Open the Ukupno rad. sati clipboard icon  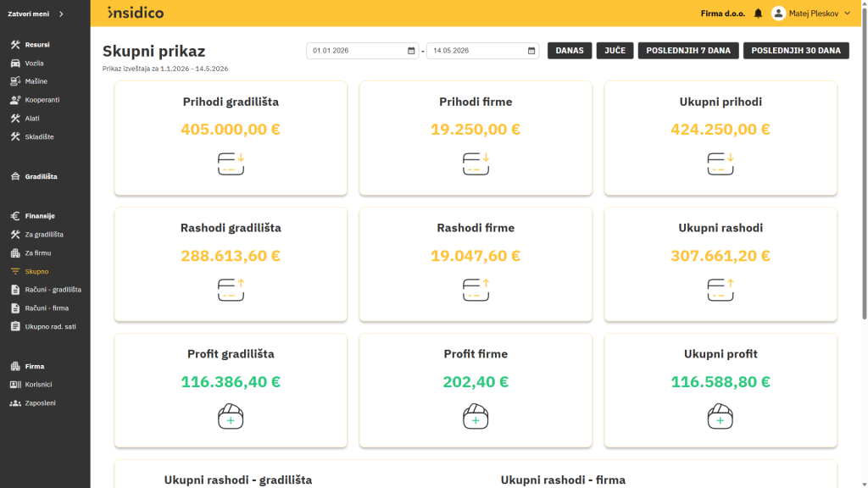15,326
